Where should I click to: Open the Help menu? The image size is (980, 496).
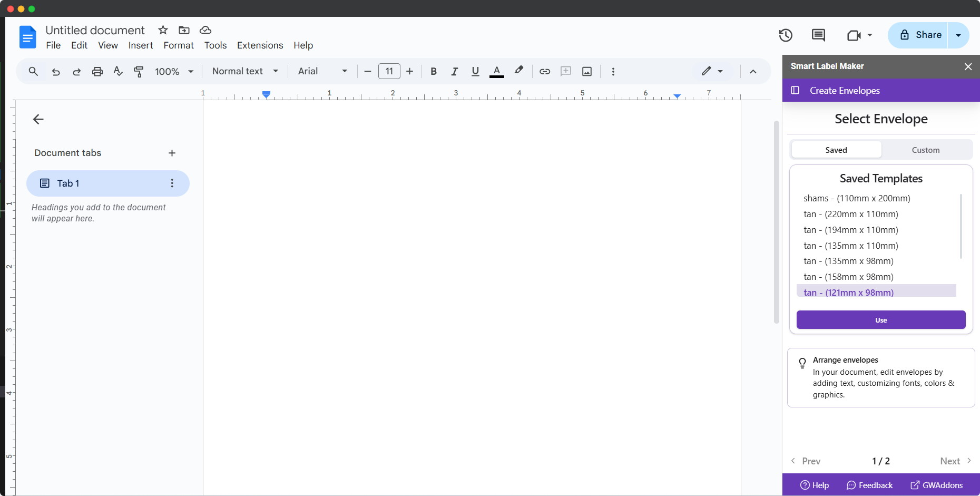(x=303, y=45)
